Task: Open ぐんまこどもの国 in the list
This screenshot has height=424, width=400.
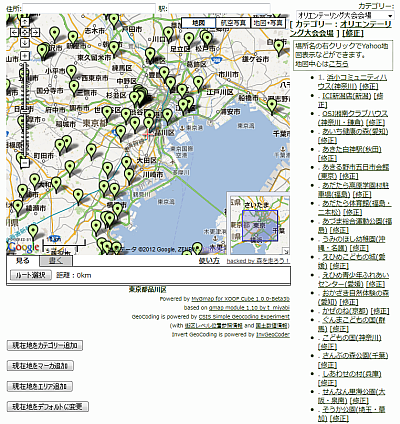Action: 352,324
